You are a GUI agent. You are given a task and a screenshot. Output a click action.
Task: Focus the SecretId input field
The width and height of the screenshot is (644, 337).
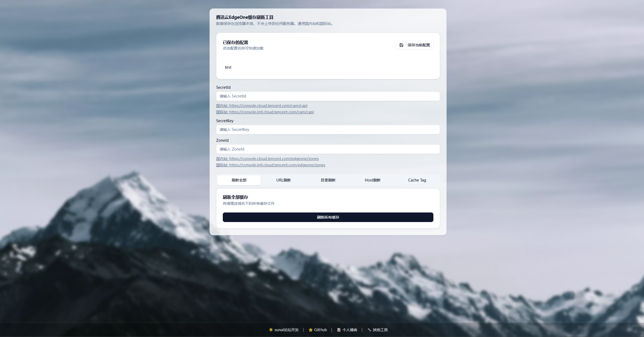pyautogui.click(x=328, y=96)
